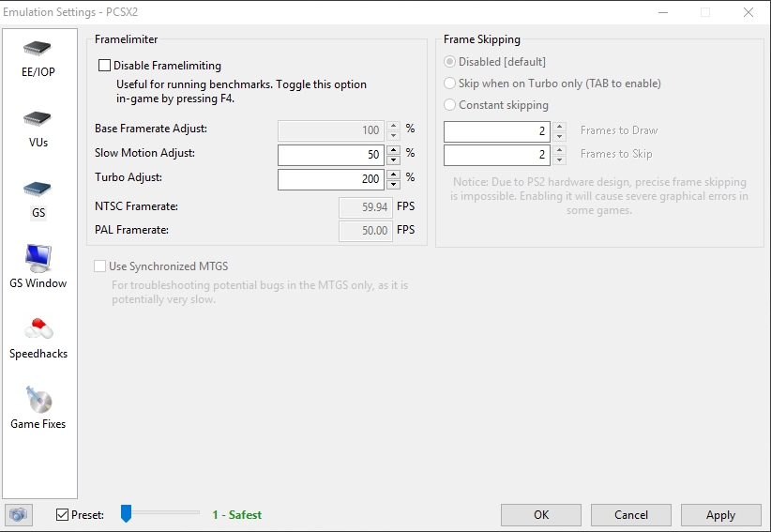This screenshot has width=771, height=532.
Task: Click the 'Turbo Adjust:' label
Action: 128,177
